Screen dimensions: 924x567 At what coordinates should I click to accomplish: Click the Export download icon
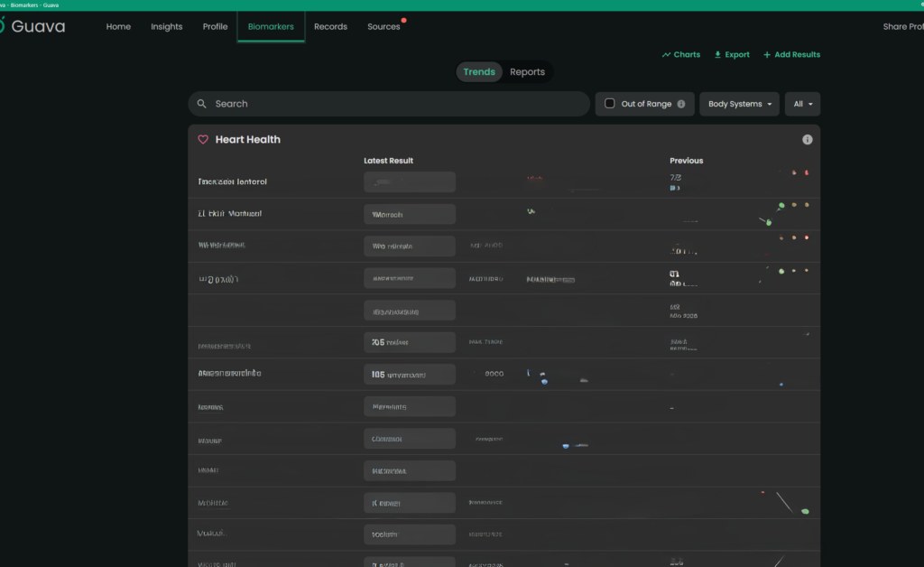(x=717, y=55)
